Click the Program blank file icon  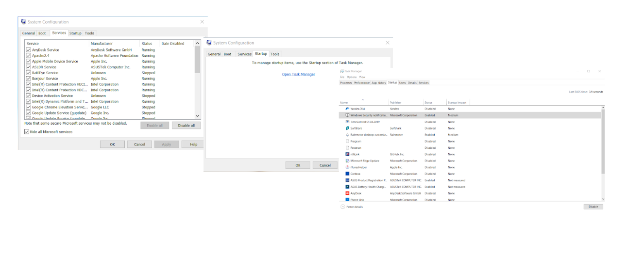click(x=347, y=141)
